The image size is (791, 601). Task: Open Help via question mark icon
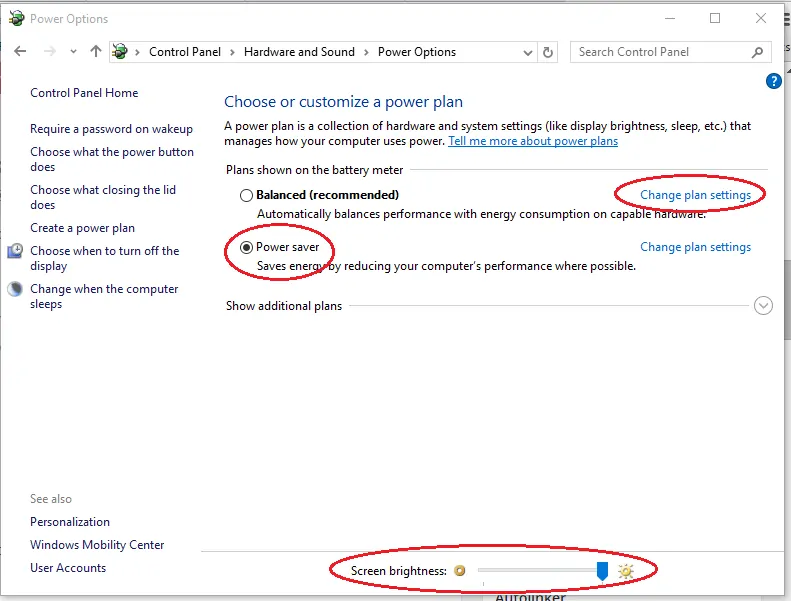click(x=773, y=81)
